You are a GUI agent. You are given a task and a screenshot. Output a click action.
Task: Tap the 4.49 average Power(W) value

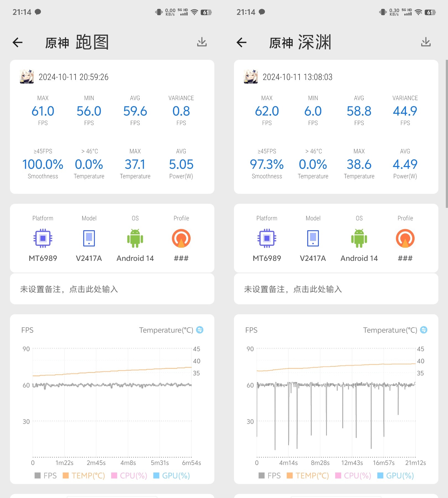coord(405,164)
